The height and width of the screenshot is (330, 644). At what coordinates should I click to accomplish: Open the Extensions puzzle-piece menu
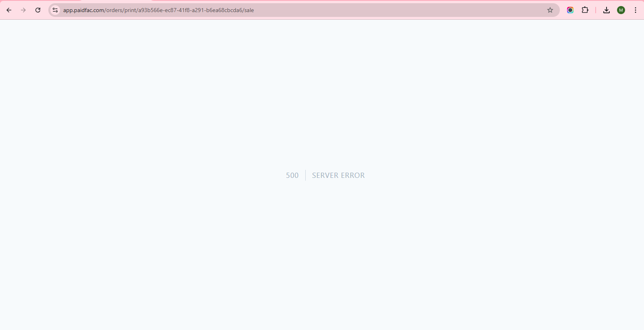585,10
